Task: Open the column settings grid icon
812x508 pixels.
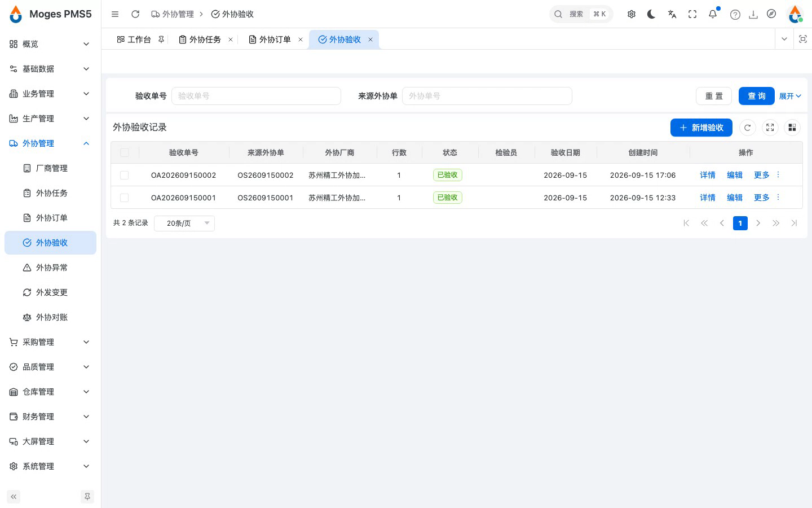Action: tap(792, 128)
